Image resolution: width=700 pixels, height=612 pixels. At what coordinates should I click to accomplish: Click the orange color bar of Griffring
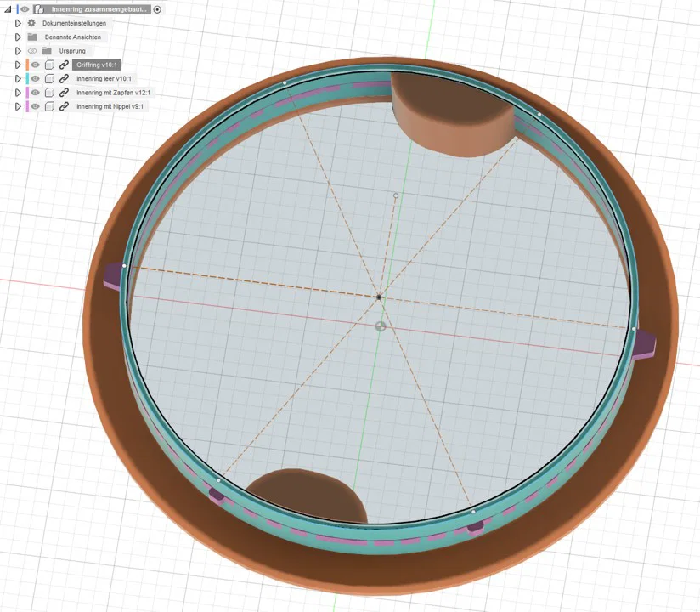click(x=27, y=65)
